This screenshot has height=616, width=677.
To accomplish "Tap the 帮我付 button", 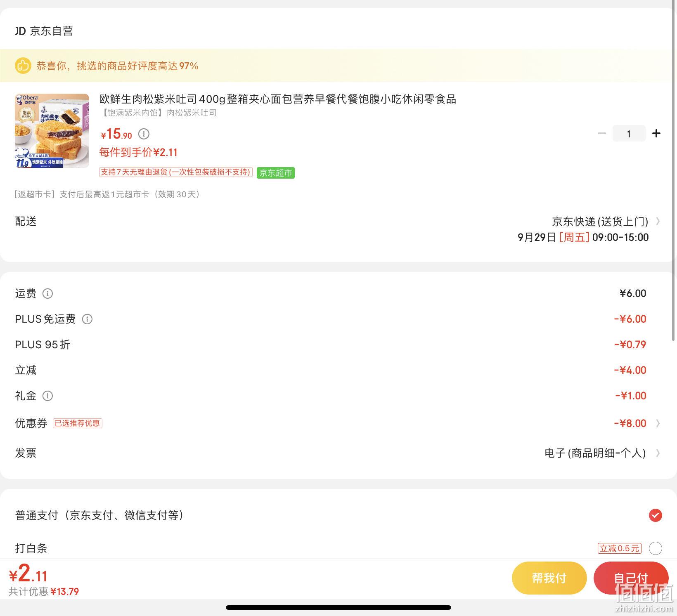I will click(549, 578).
